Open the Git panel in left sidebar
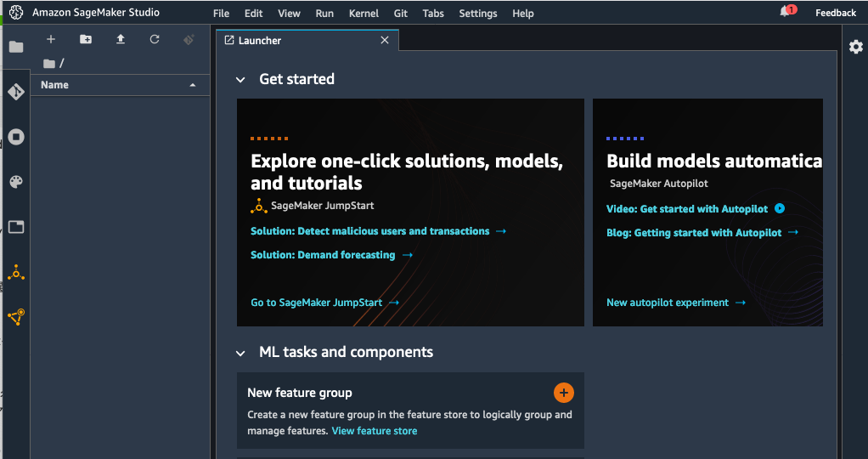The image size is (868, 459). (16, 92)
